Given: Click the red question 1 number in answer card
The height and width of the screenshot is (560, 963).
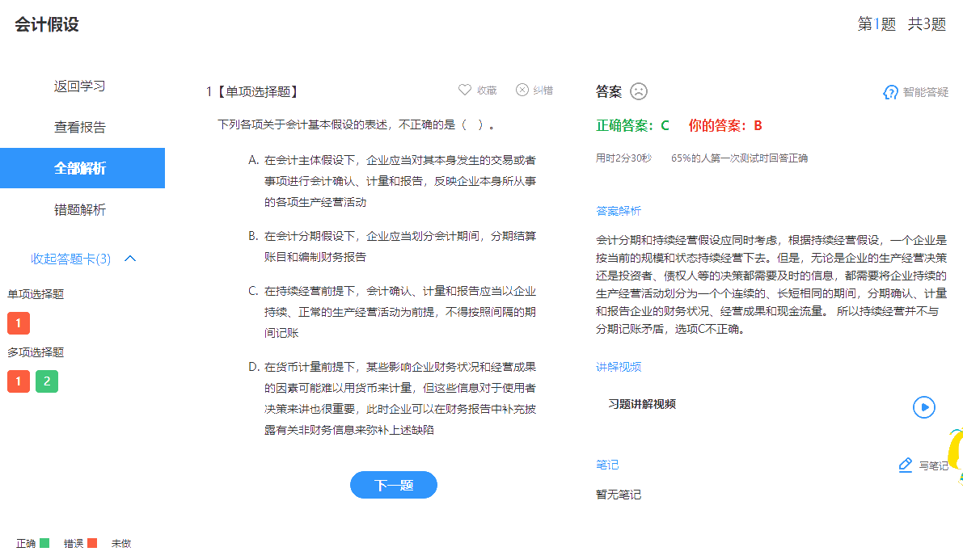Looking at the screenshot, I should pyautogui.click(x=18, y=322).
